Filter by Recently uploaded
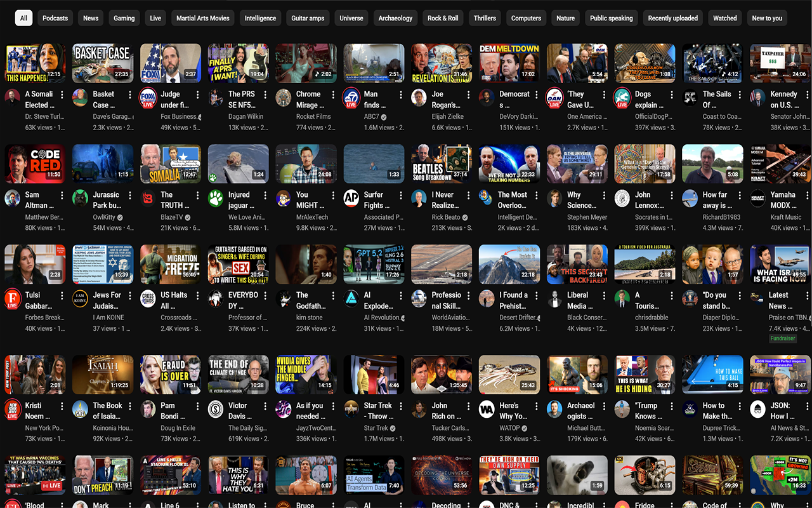812x508 pixels. (673, 18)
